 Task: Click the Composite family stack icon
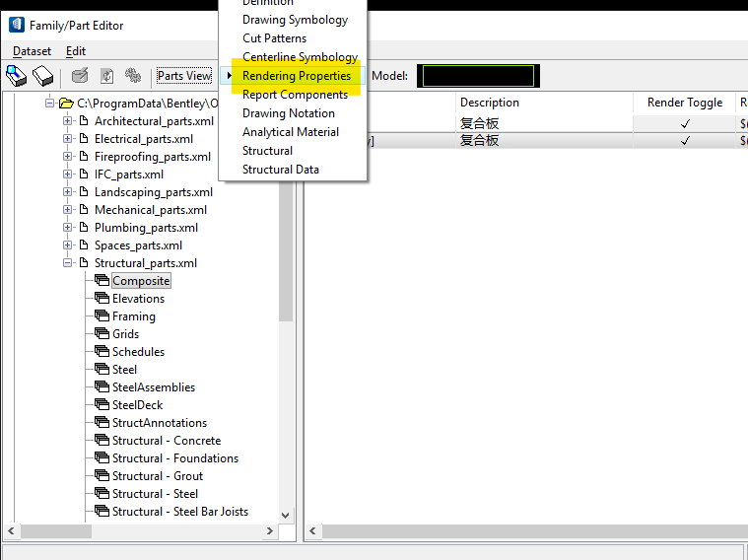pyautogui.click(x=102, y=280)
